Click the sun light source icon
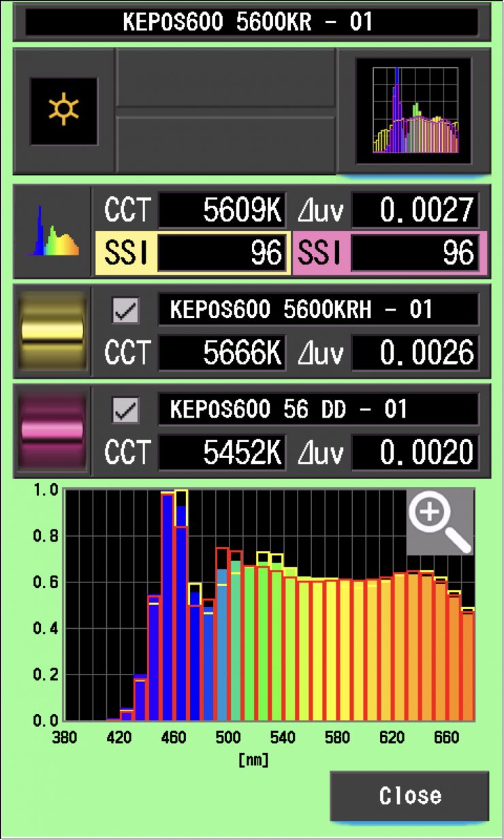 (x=63, y=110)
